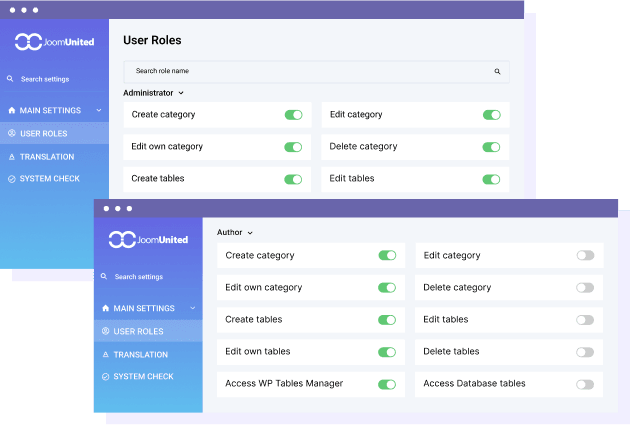Click Main Settings in back window sidebar
The image size is (630, 425).
[50, 110]
